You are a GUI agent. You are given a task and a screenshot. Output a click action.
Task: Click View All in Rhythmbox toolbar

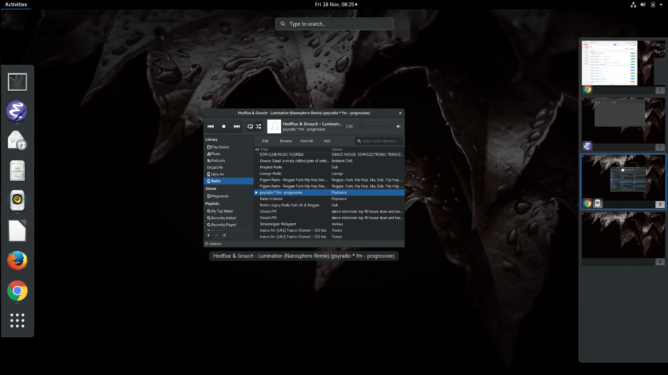point(306,141)
